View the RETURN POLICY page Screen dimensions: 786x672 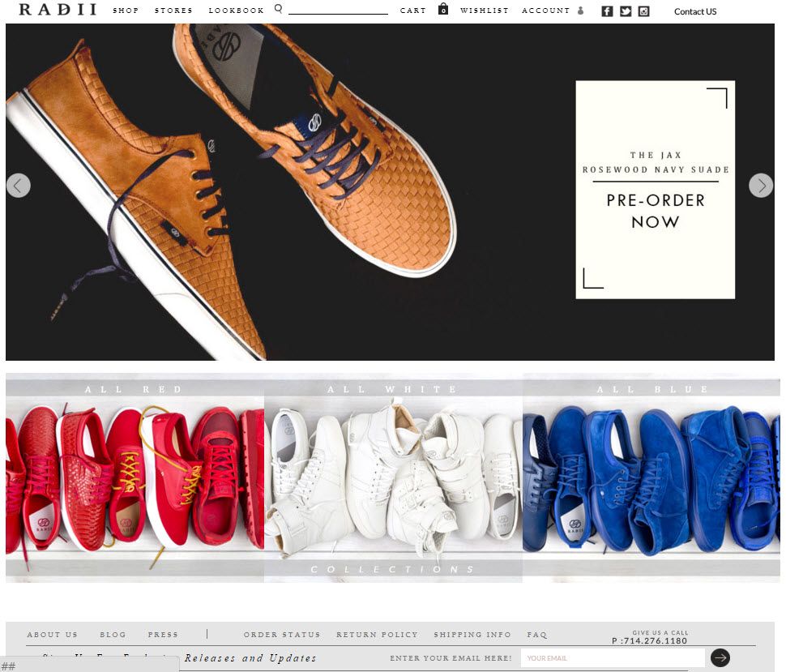(x=377, y=635)
